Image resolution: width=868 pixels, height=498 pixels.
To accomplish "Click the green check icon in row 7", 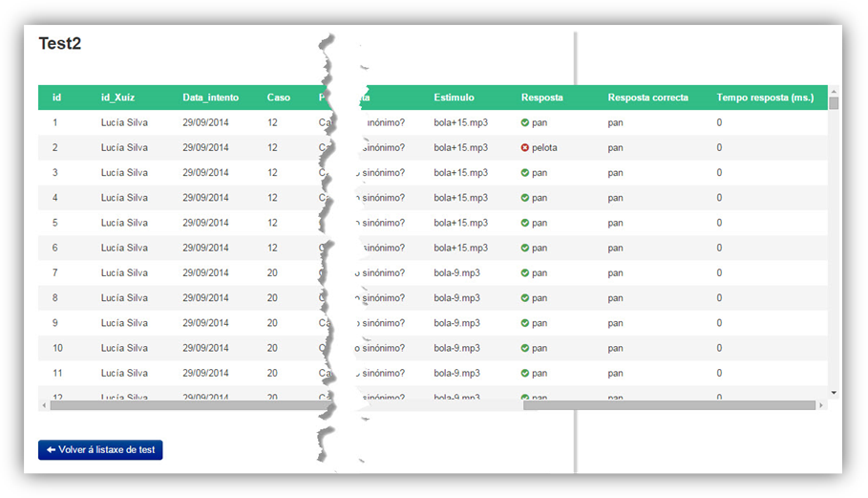I will [x=525, y=273].
